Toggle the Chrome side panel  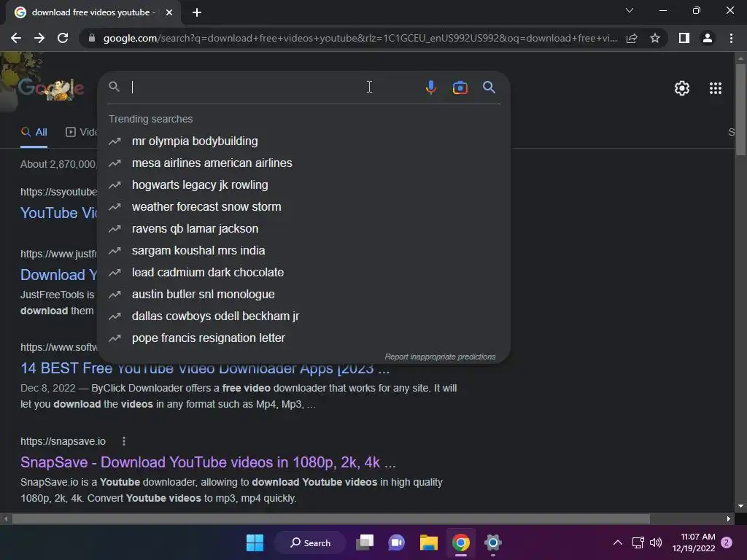click(684, 38)
